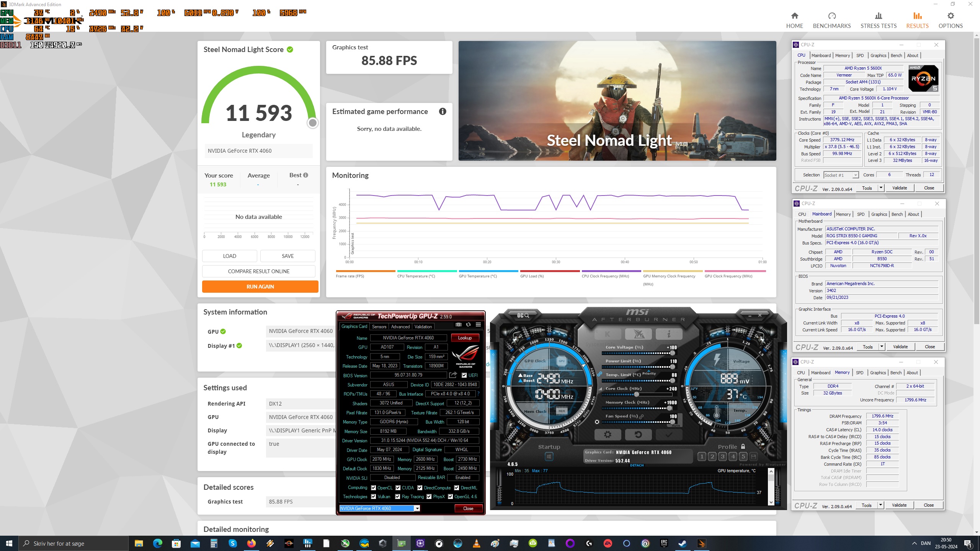Open GPU selection dropdown in GPU-Z
The image size is (980, 551).
point(417,509)
